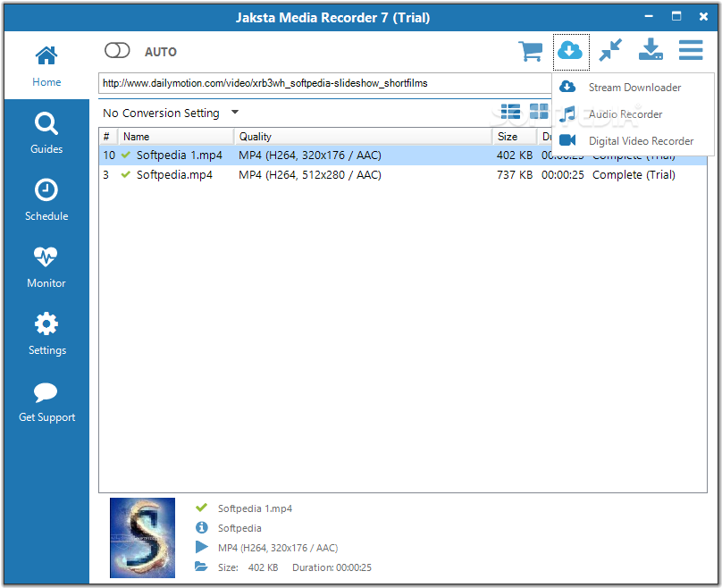Click the cloud download mode icon
The width and height of the screenshot is (722, 588).
pos(570,51)
